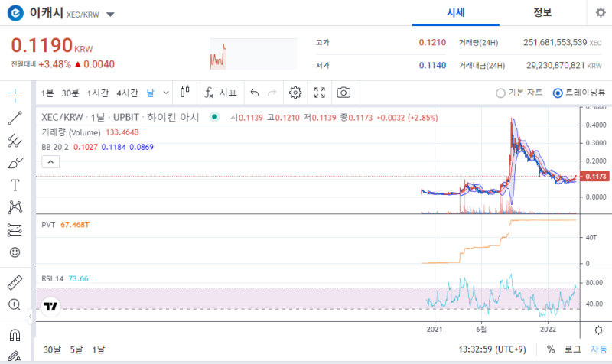612x364 pixels.
Task: Click the +3.48% change value
Action: tap(54, 64)
